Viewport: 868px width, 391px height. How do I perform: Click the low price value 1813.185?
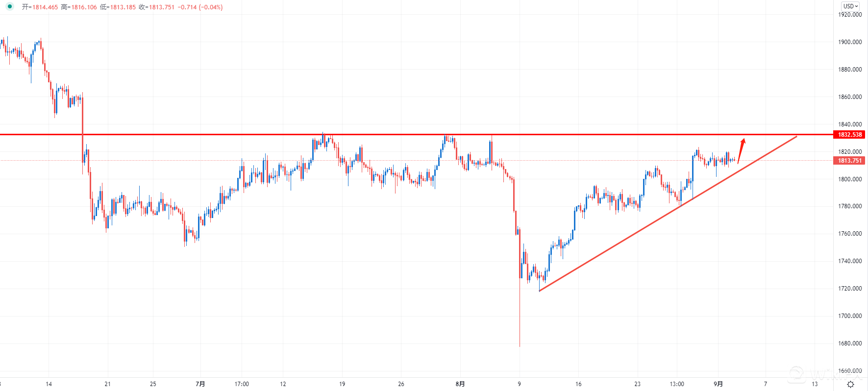[x=123, y=7]
